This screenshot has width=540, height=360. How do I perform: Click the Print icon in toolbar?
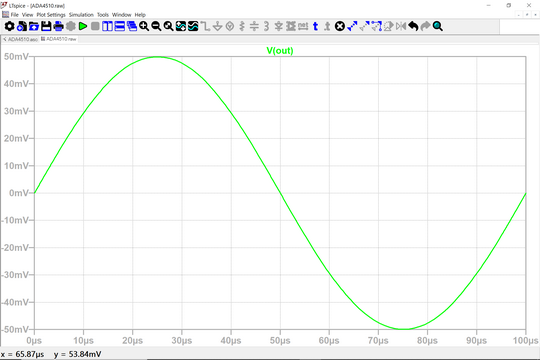click(59, 26)
